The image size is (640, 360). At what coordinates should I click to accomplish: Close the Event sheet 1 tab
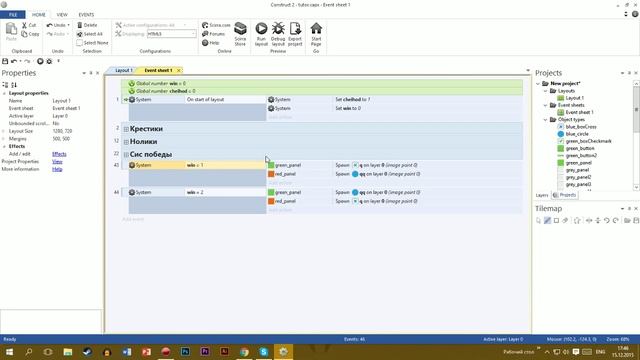(x=178, y=71)
